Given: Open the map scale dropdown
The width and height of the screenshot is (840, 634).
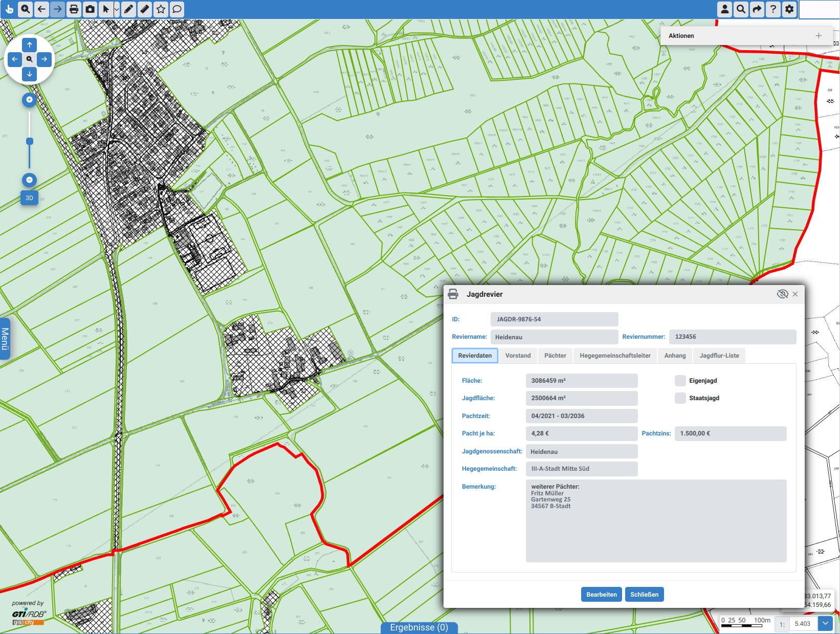Looking at the screenshot, I should pyautogui.click(x=825, y=623).
